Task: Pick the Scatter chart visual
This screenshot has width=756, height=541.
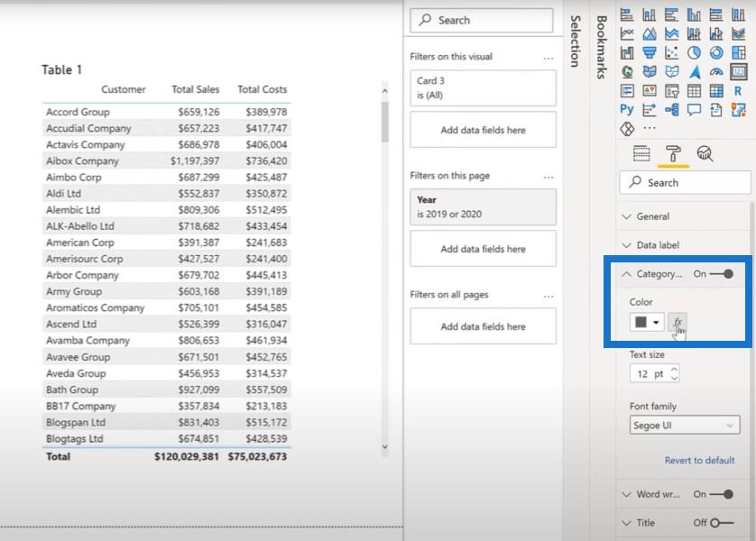Action: click(x=671, y=52)
